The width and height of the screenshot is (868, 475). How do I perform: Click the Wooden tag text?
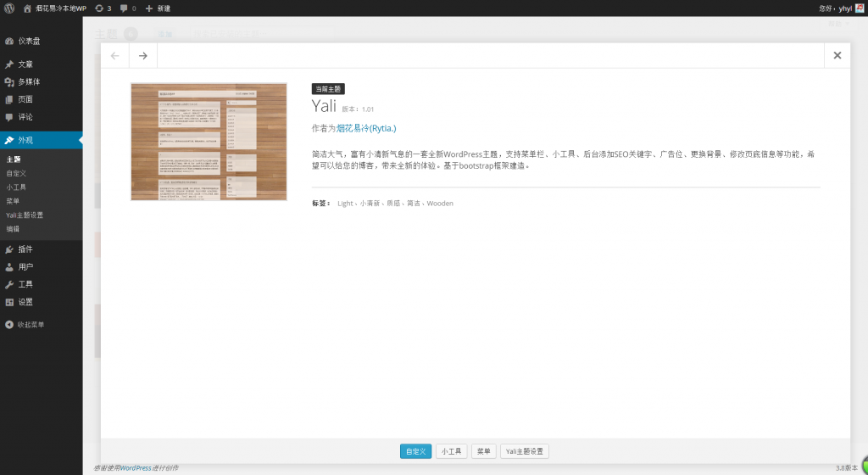click(x=440, y=204)
